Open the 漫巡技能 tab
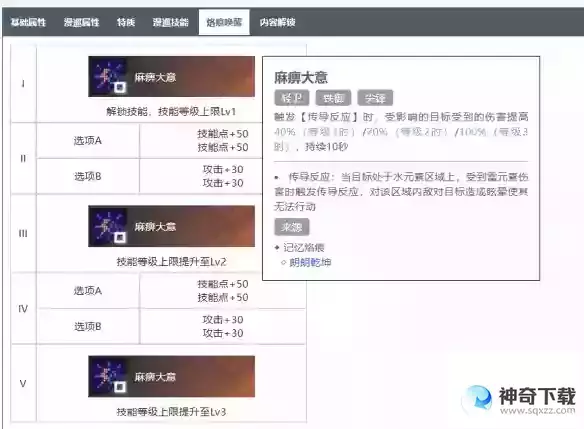Image resolution: width=584 pixels, height=429 pixels. (171, 22)
